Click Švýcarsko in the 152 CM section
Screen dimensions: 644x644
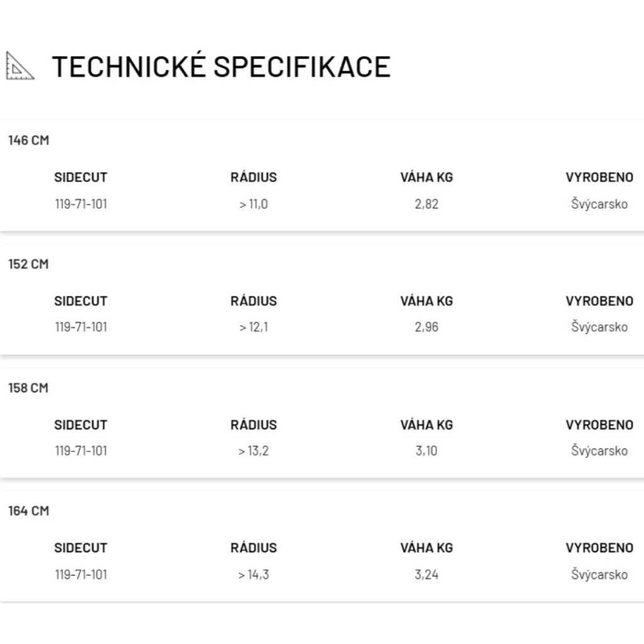pyautogui.click(x=599, y=327)
